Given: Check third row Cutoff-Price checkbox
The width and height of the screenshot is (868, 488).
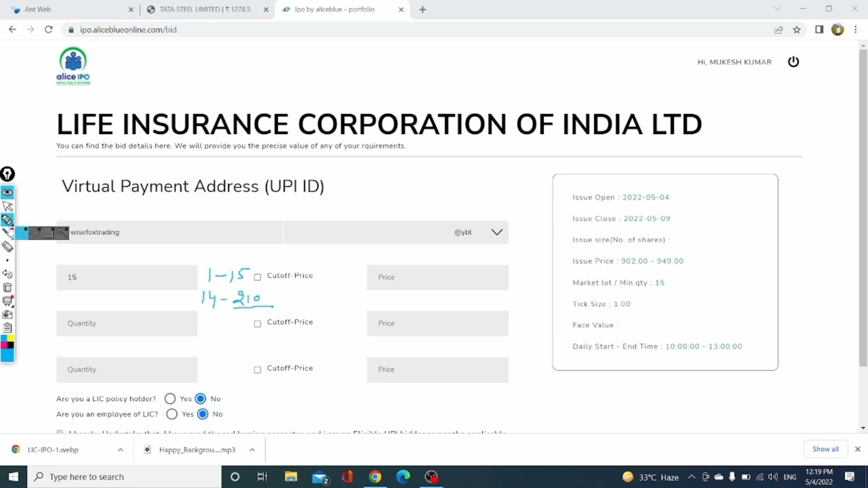Looking at the screenshot, I should click(257, 369).
